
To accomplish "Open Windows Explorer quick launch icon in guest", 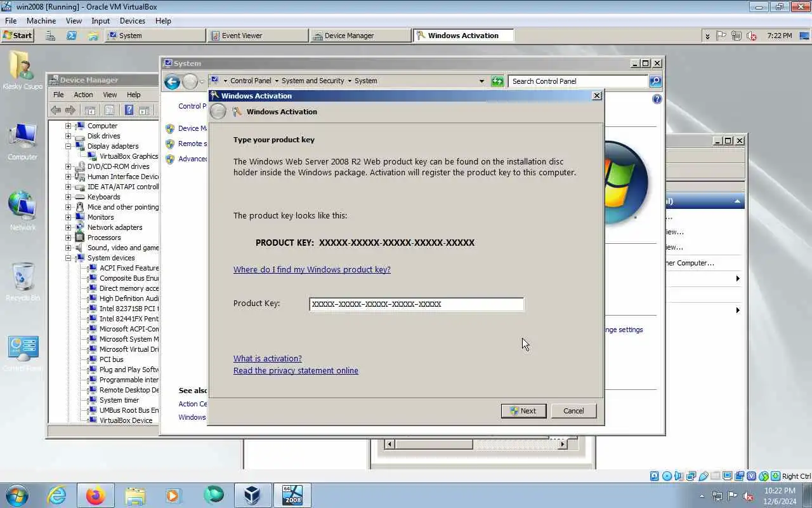I will point(93,36).
